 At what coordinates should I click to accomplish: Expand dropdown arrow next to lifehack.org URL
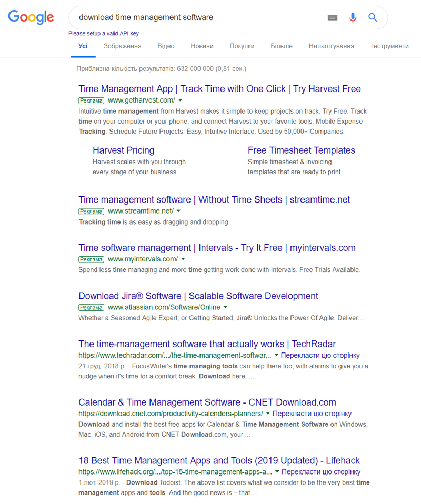pos(277,471)
